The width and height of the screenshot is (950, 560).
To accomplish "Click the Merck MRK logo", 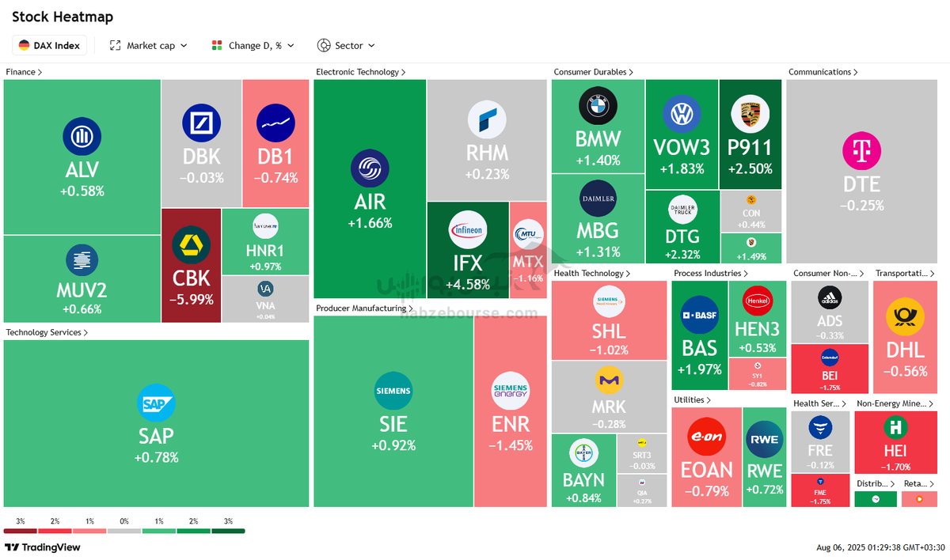I will coord(609,380).
